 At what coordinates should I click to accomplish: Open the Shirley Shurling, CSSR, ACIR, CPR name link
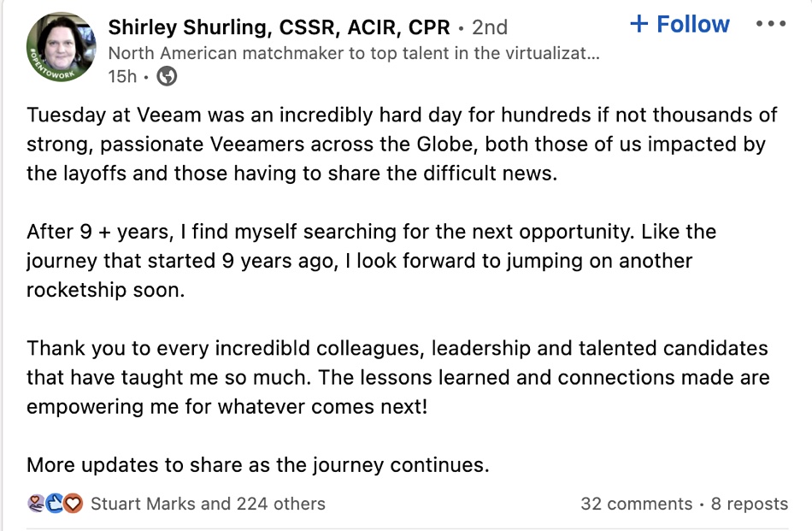pos(279,27)
